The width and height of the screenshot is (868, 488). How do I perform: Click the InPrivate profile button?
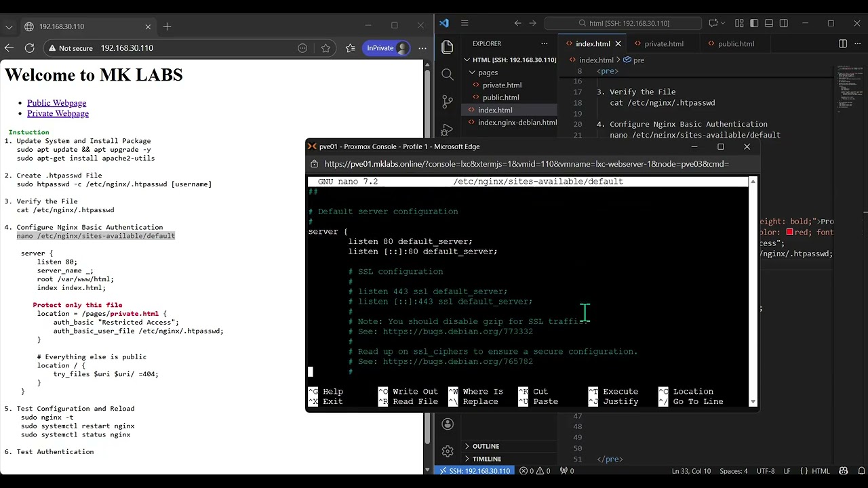click(x=387, y=48)
